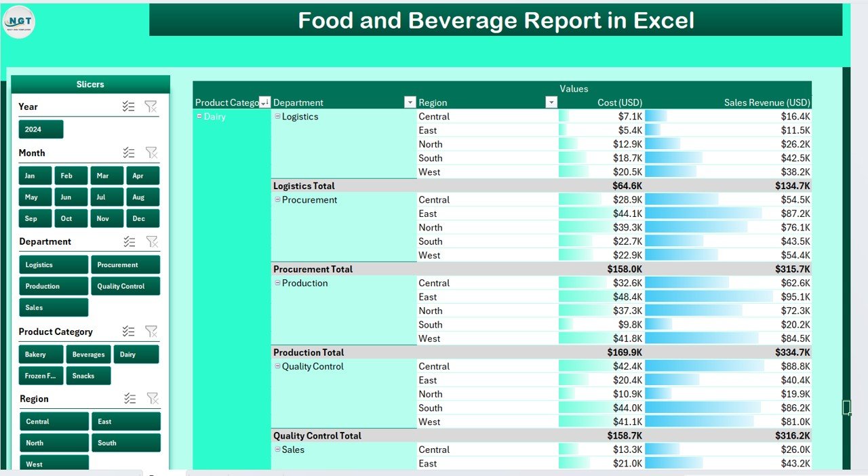The width and height of the screenshot is (868, 476).
Task: Open the Department column filter dropdown
Action: 410,102
